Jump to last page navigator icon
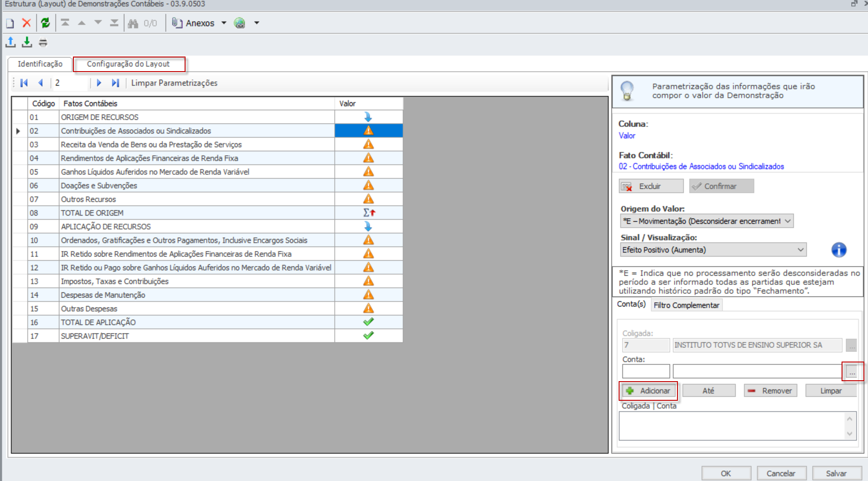 pyautogui.click(x=115, y=83)
